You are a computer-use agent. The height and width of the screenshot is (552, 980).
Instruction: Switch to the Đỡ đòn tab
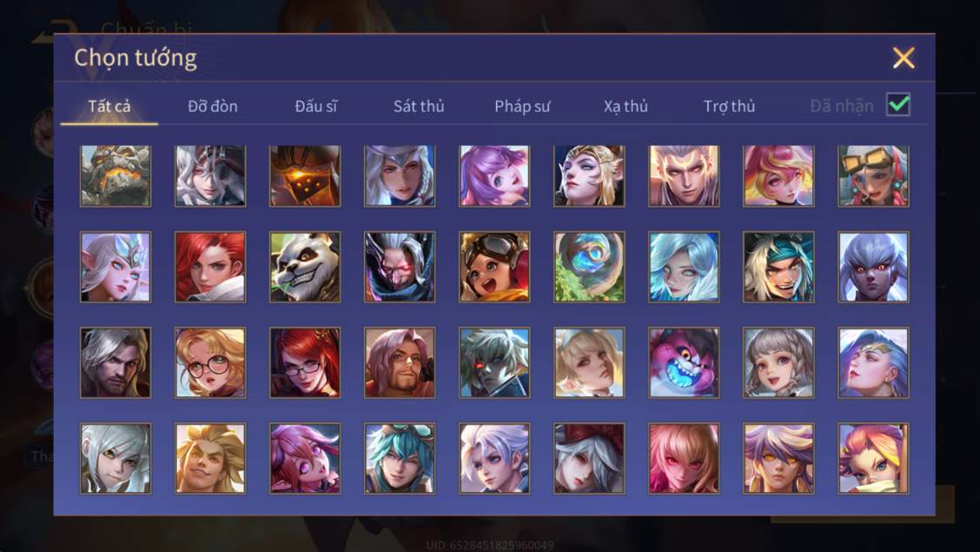pyautogui.click(x=213, y=106)
